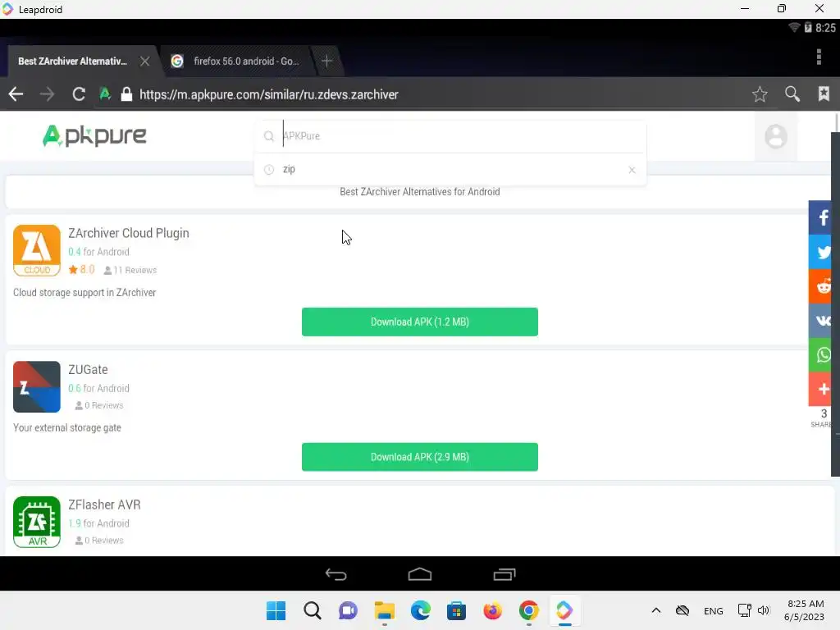This screenshot has width=840, height=630.
Task: Close the Best ZArchiver Alternatives tab
Action: click(x=144, y=61)
